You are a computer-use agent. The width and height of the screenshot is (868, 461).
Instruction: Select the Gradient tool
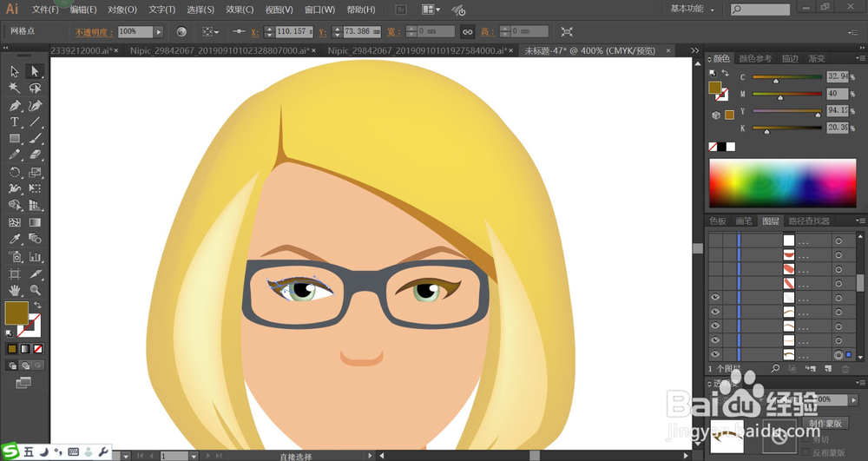(35, 222)
